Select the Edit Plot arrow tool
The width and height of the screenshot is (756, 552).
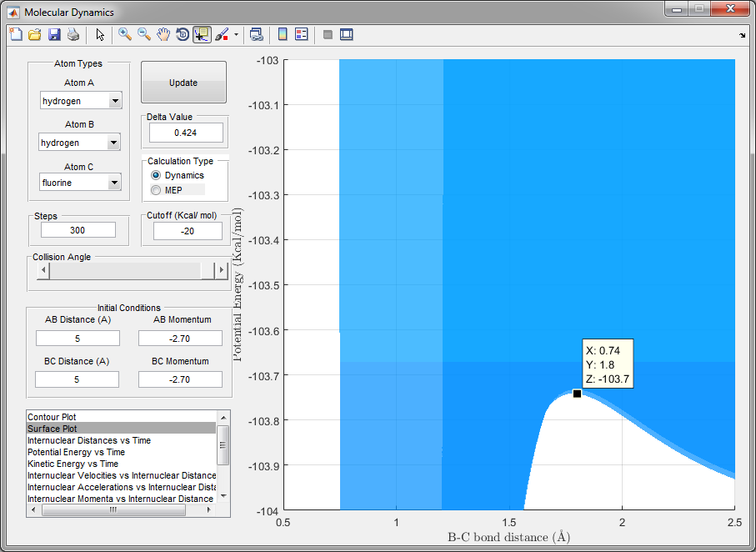[x=100, y=34]
